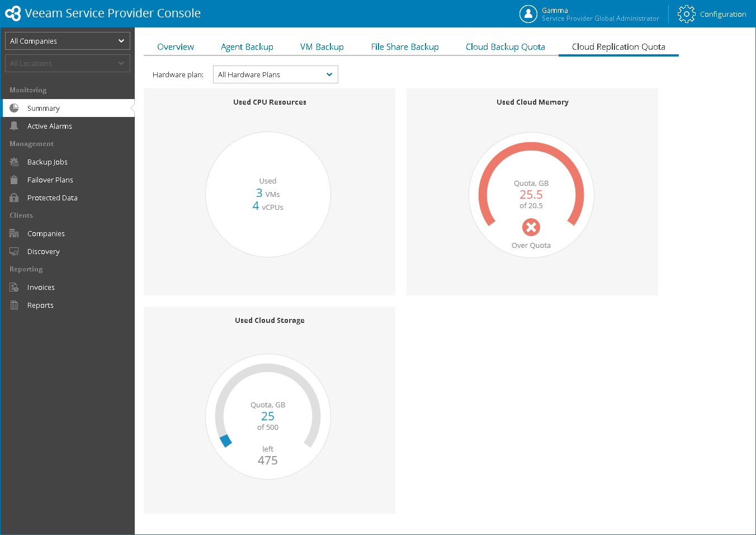The image size is (756, 535).
Task: Select the Cloud Backup Quota tab
Action: (x=505, y=47)
